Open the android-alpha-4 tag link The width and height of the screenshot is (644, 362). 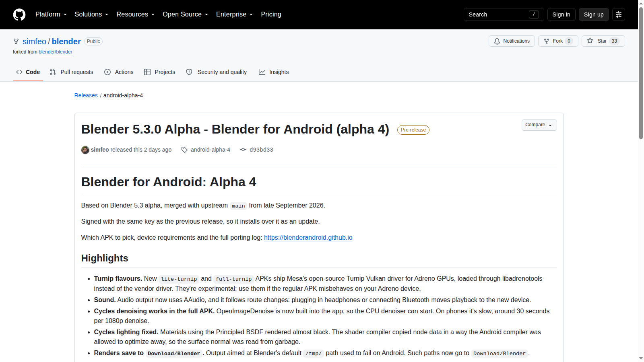(x=211, y=150)
